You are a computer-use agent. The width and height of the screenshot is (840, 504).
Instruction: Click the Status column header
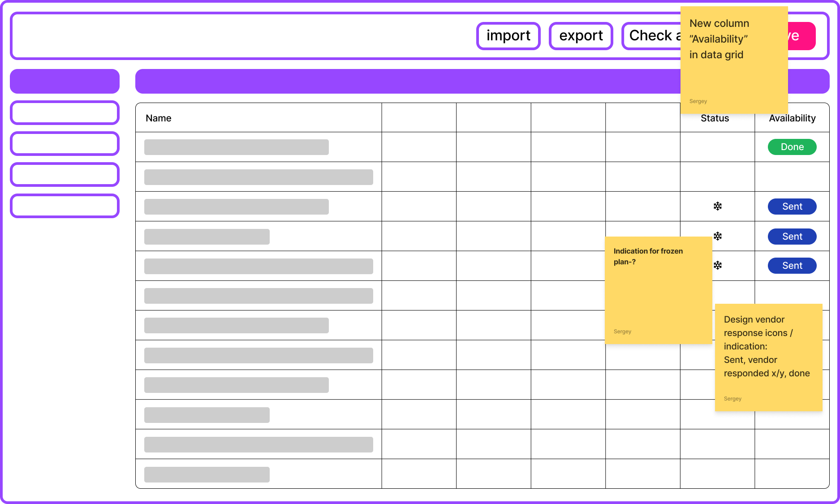(715, 118)
